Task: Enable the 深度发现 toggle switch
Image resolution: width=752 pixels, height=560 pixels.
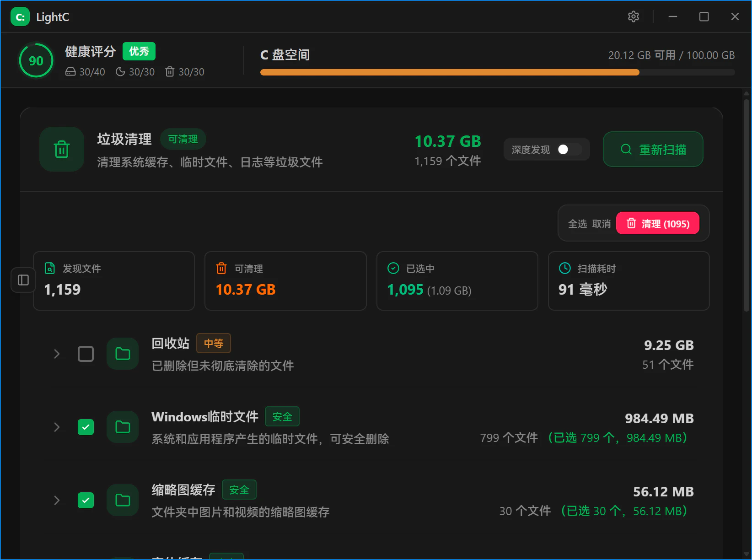Action: (569, 150)
